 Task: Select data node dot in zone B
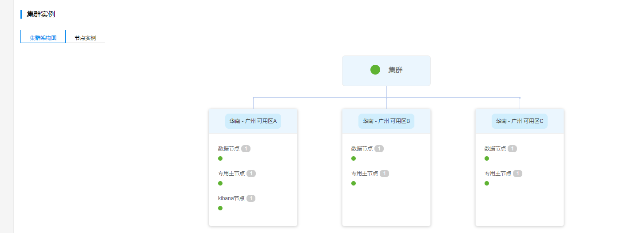point(354,158)
